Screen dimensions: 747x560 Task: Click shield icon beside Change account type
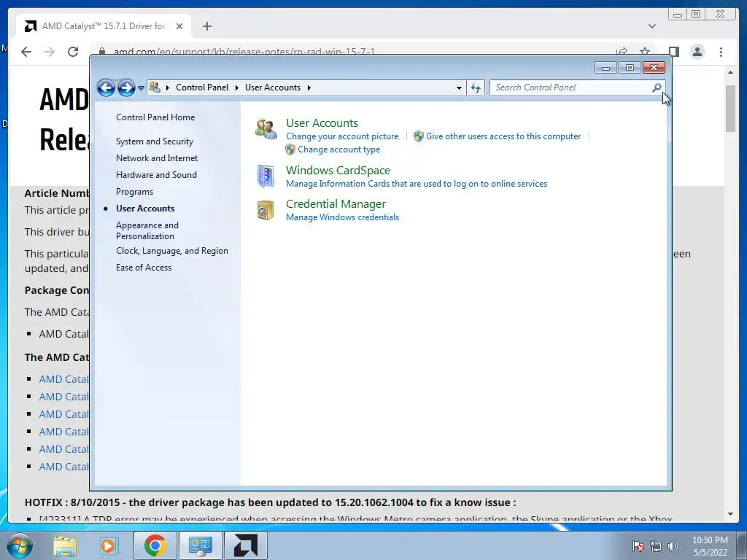(290, 149)
